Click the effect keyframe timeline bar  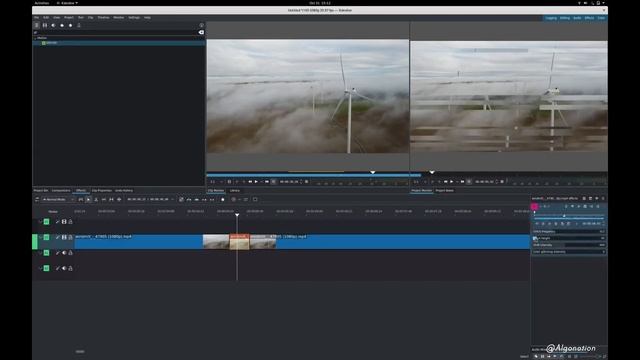(x=569, y=216)
